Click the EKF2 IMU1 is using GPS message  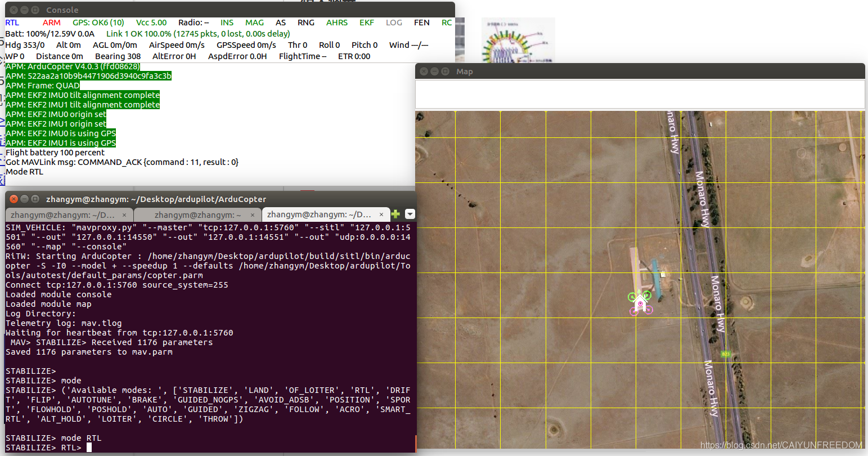pyautogui.click(x=61, y=143)
